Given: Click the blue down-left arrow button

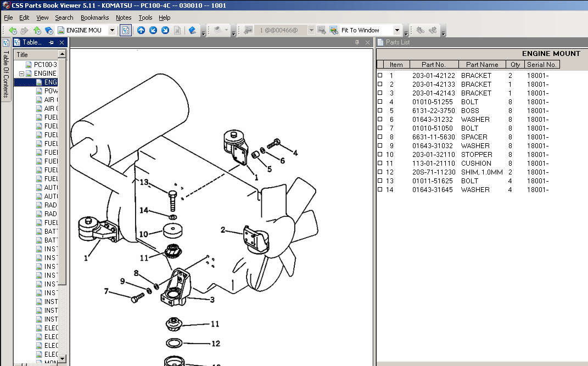Looking at the screenshot, I should [x=153, y=30].
